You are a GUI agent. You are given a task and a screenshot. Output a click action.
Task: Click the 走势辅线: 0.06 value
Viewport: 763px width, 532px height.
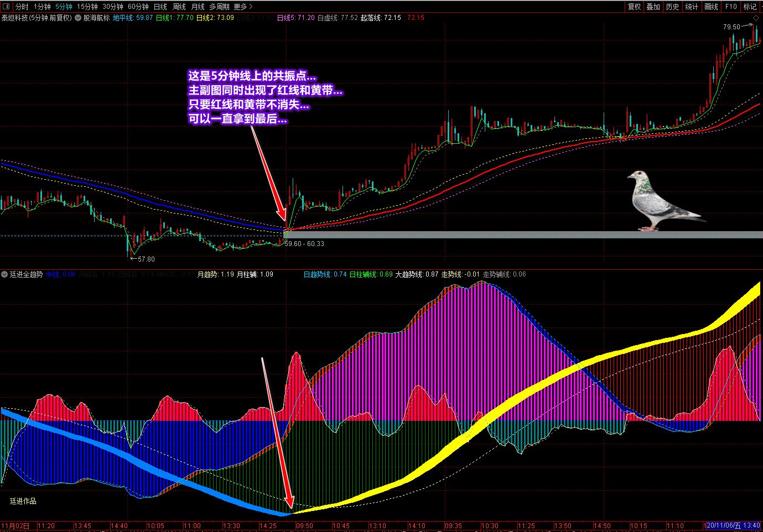[x=505, y=274]
